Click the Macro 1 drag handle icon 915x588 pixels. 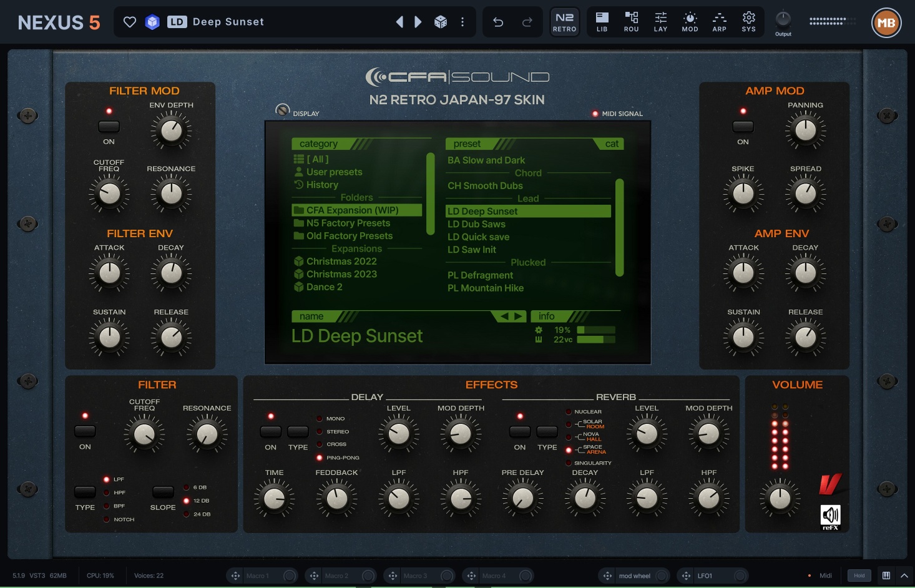pyautogui.click(x=235, y=576)
